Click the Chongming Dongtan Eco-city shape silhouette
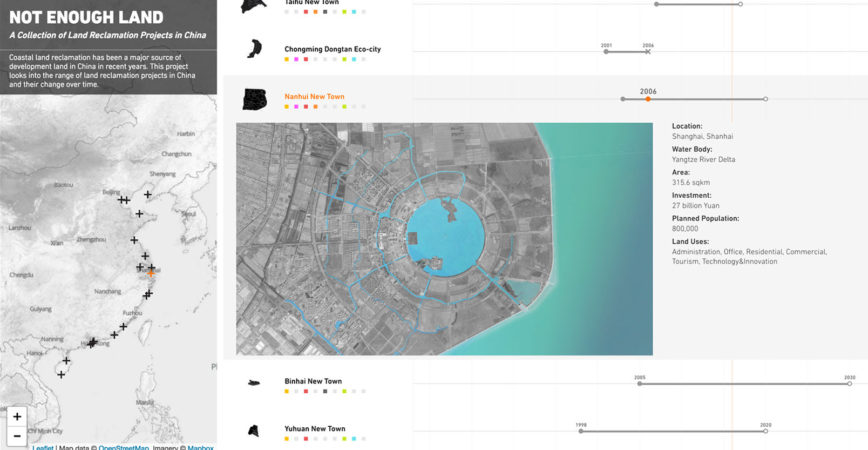The width and height of the screenshot is (868, 450). [x=254, y=49]
